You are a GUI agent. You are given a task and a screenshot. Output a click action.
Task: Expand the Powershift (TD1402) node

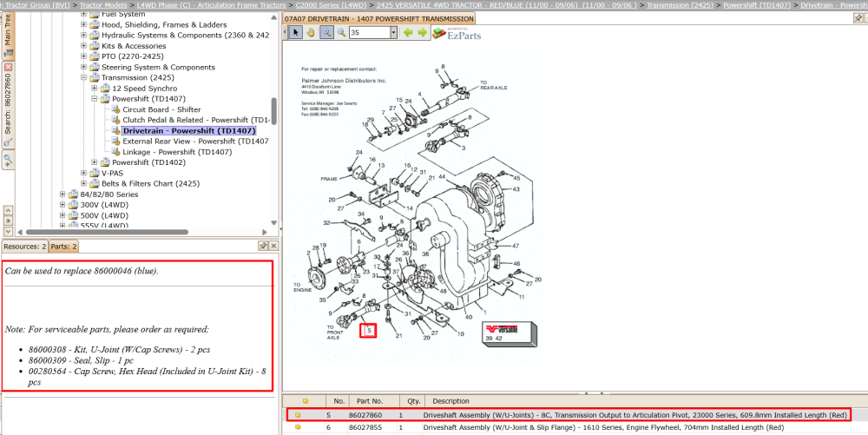pos(94,162)
